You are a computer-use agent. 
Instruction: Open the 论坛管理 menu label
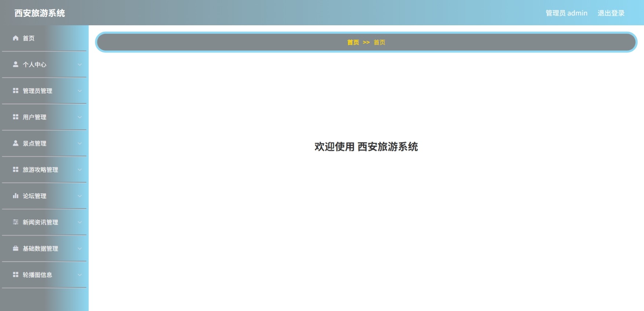tap(34, 196)
